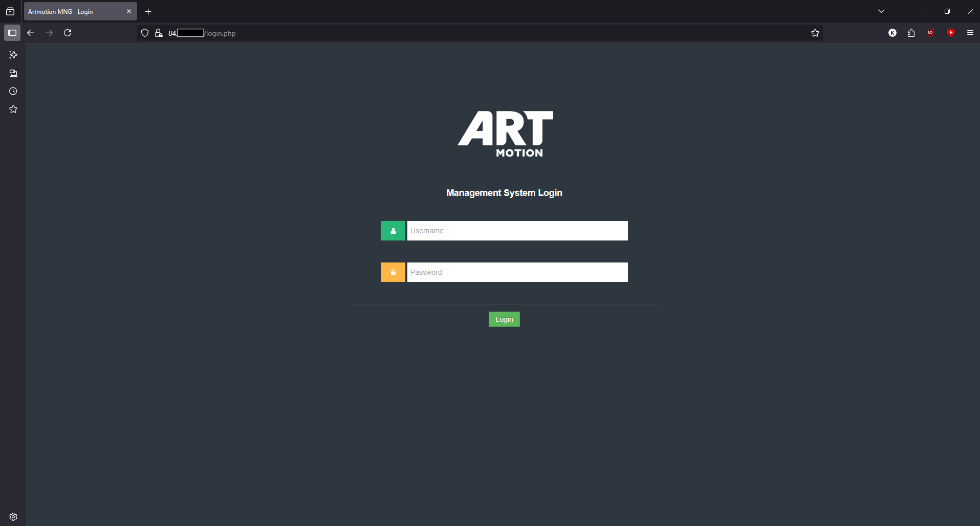Focus the Username input field
This screenshot has width=980, height=526.
(517, 231)
